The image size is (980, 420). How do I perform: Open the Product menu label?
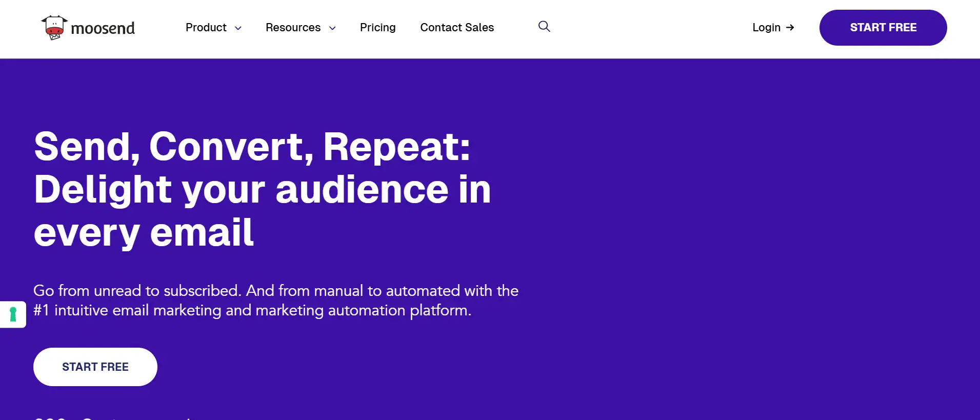click(x=206, y=28)
